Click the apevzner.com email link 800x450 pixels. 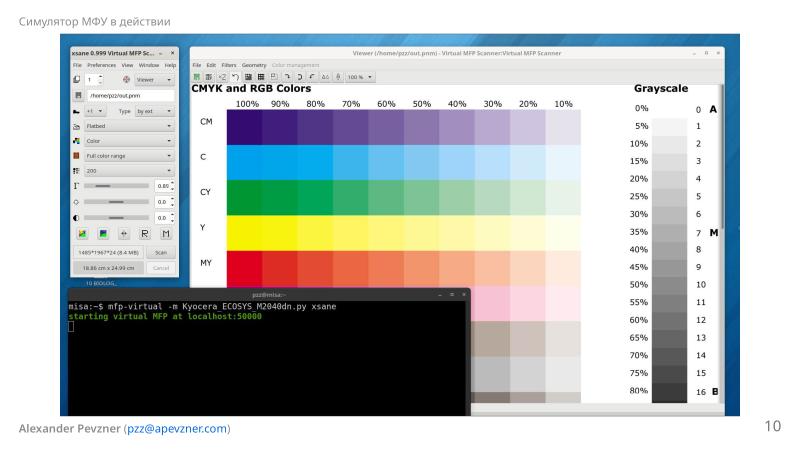177,429
